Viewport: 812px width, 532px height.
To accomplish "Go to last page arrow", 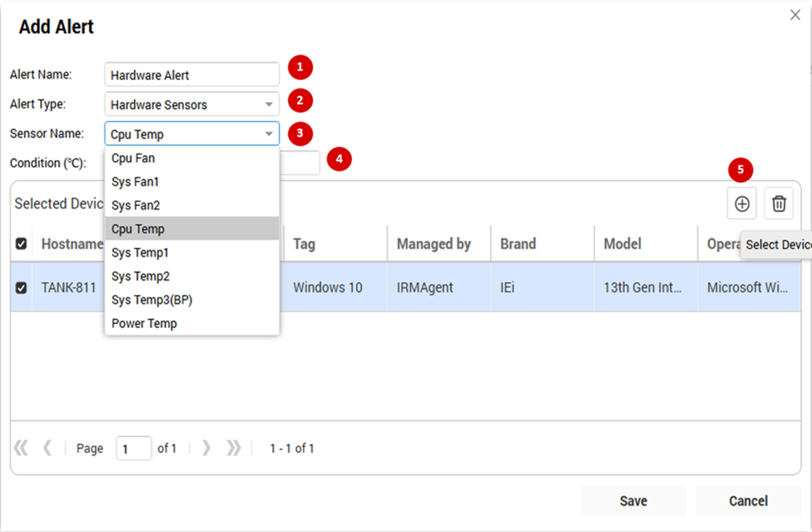I will (234, 448).
